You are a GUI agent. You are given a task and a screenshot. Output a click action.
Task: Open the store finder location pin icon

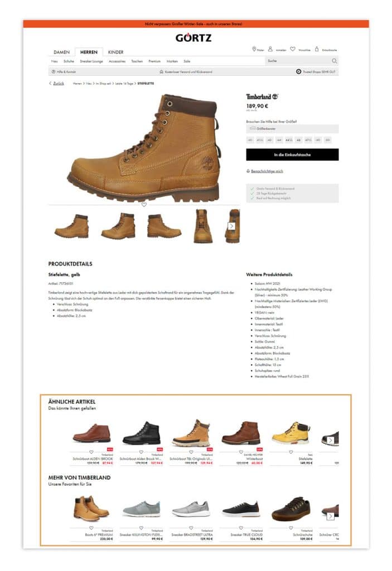coord(254,49)
